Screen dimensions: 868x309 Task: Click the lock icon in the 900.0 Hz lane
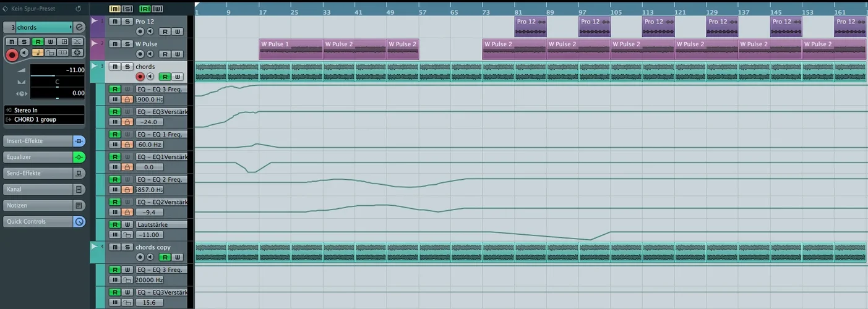127,99
